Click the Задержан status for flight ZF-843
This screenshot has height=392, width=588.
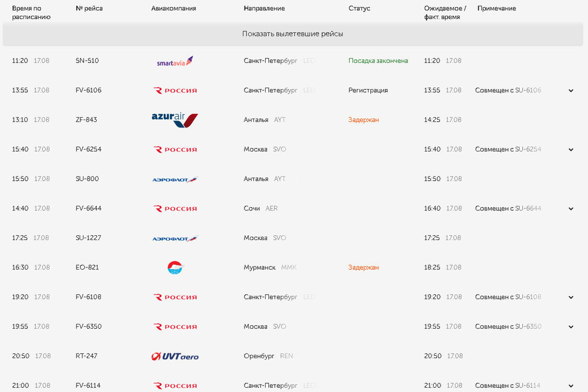(x=364, y=120)
